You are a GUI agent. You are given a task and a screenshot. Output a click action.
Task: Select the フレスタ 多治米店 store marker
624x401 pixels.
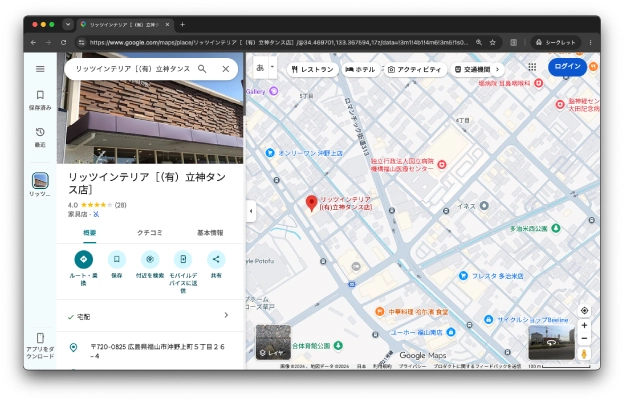463,276
